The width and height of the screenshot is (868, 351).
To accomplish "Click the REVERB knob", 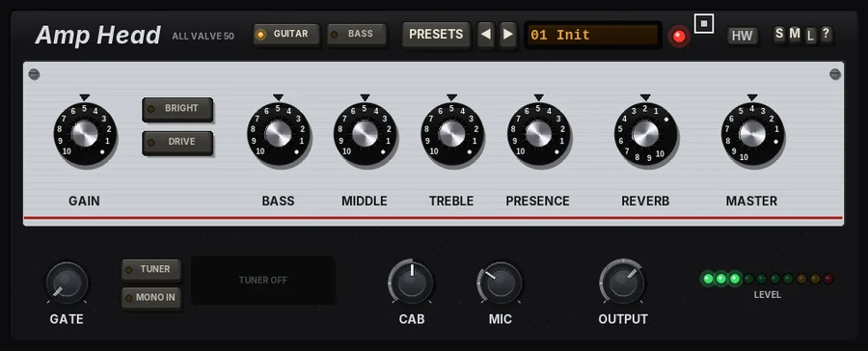I will click(x=645, y=134).
